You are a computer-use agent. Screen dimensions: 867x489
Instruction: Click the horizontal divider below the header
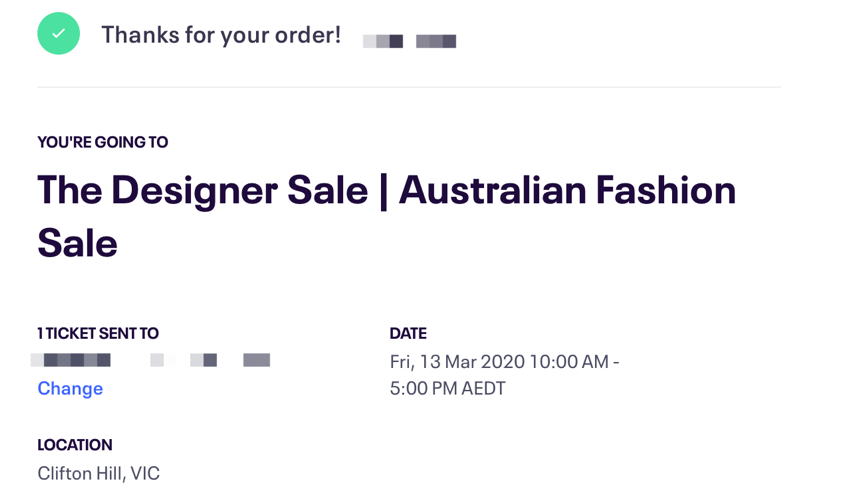(409, 87)
